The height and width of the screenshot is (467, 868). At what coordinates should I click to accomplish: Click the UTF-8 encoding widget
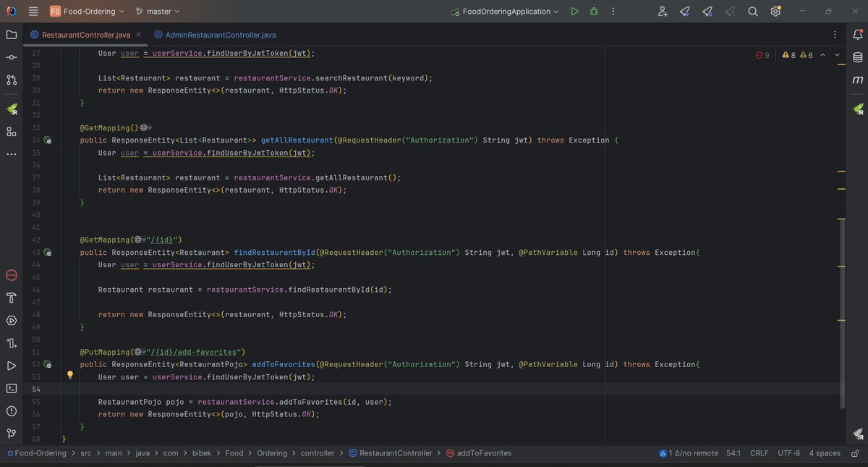[789, 453]
